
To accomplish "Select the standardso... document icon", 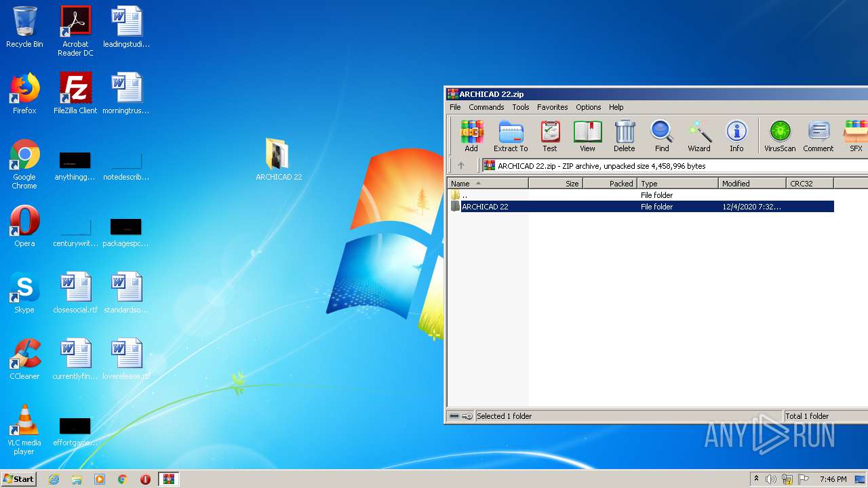I will (x=126, y=293).
